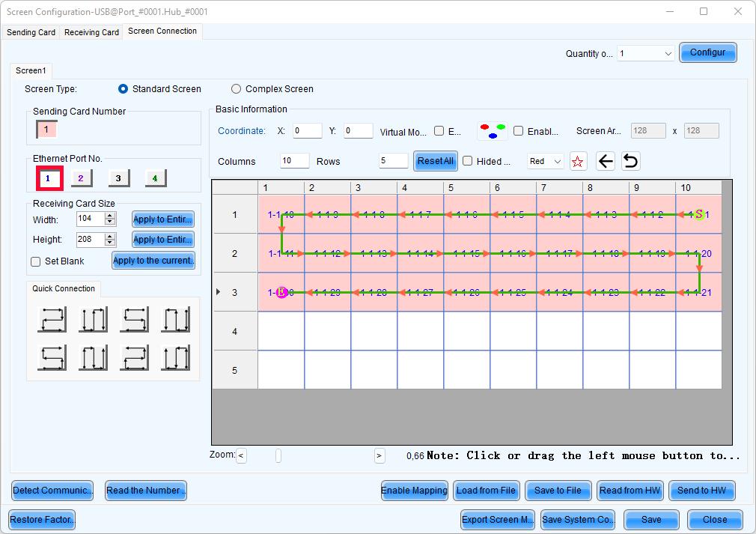Viewport: 756px width, 534px height.
Task: Click the Reset All button
Action: point(435,161)
